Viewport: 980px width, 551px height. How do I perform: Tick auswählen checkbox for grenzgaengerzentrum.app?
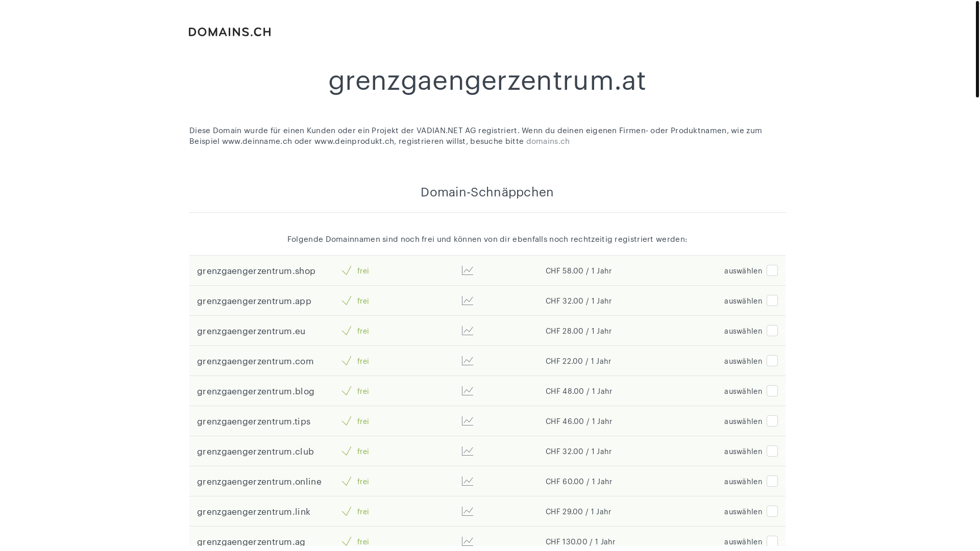point(772,300)
